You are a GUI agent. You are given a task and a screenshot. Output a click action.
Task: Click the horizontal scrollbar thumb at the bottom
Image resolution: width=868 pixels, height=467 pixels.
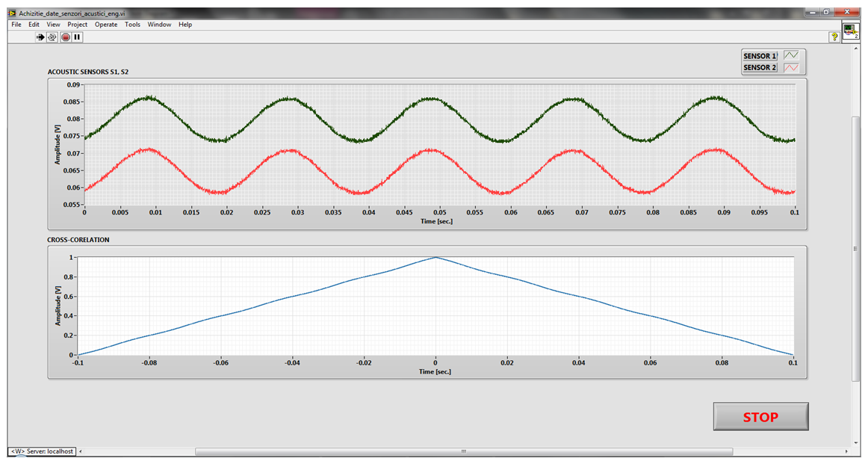tap(463, 451)
